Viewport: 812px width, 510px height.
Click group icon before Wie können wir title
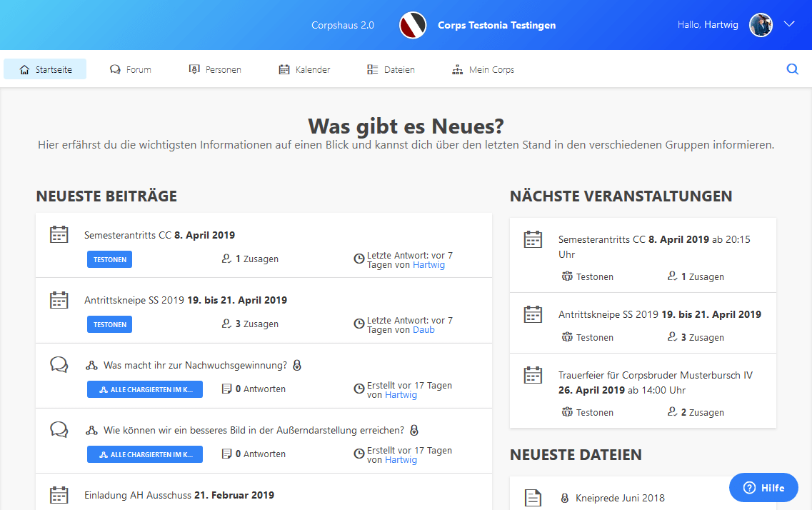coord(91,430)
